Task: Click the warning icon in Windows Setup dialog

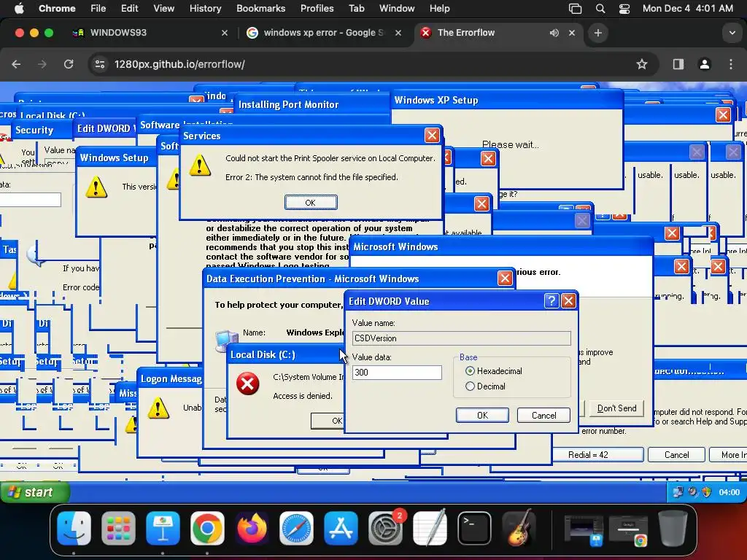Action: pos(96,187)
